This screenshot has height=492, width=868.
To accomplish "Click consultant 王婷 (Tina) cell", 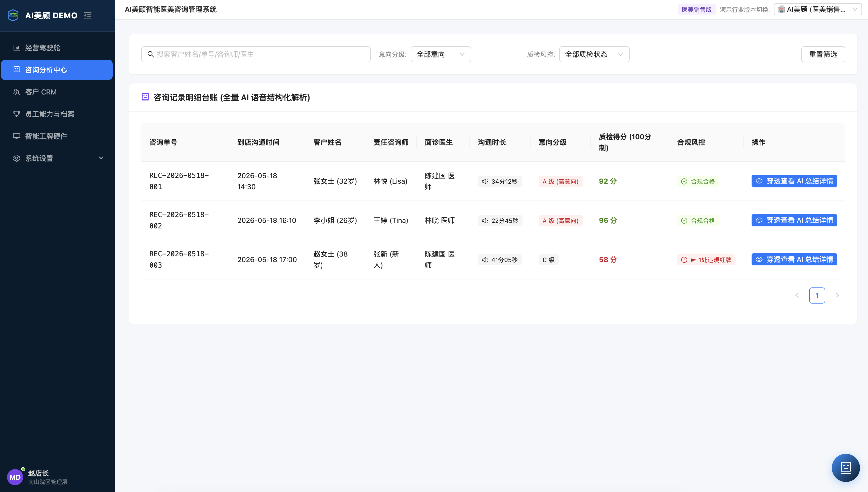I will tap(390, 220).
